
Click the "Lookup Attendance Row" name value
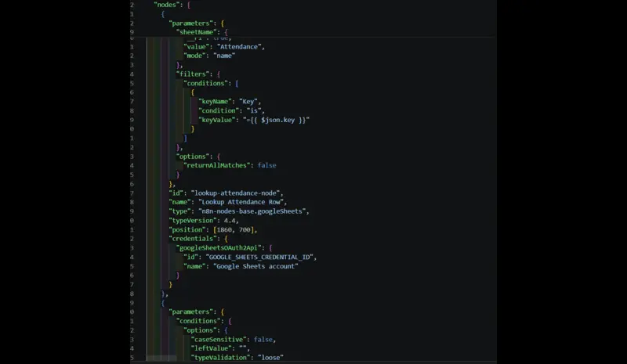(241, 202)
